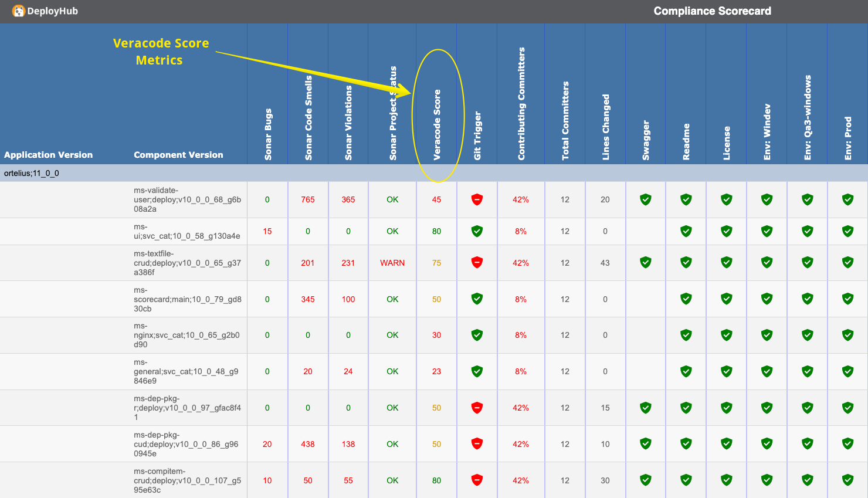Click License shield in ms-nginx row
The height and width of the screenshot is (498, 868).
click(727, 335)
